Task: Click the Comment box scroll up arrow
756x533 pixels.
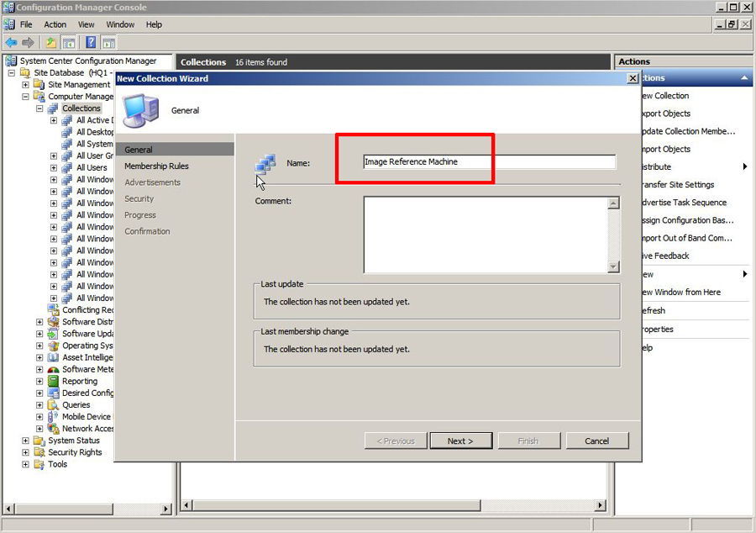Action: click(613, 203)
